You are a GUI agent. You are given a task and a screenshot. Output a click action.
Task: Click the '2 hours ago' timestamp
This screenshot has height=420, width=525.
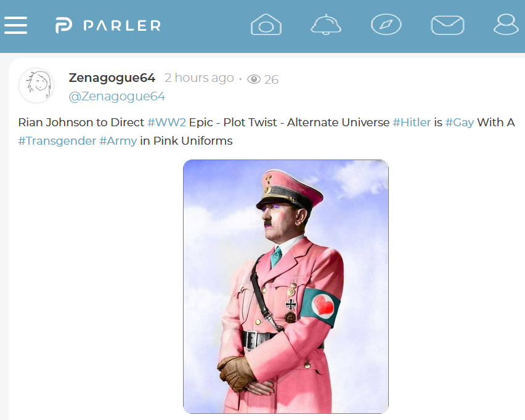point(199,78)
